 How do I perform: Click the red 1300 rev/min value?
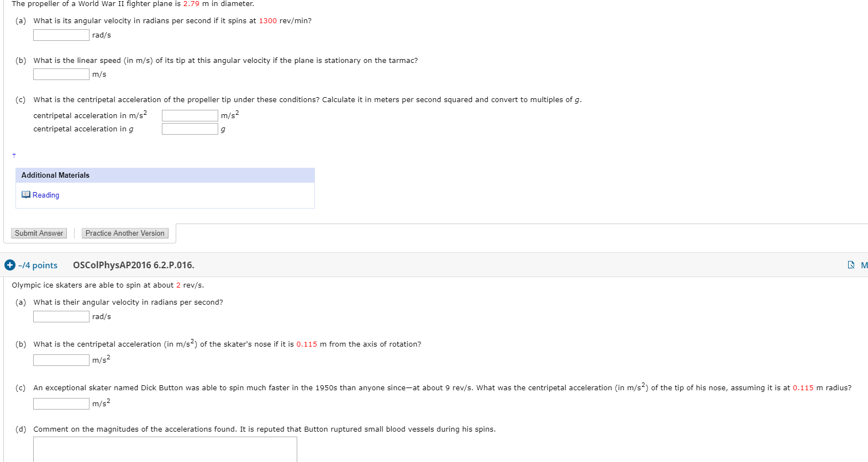pyautogui.click(x=268, y=21)
